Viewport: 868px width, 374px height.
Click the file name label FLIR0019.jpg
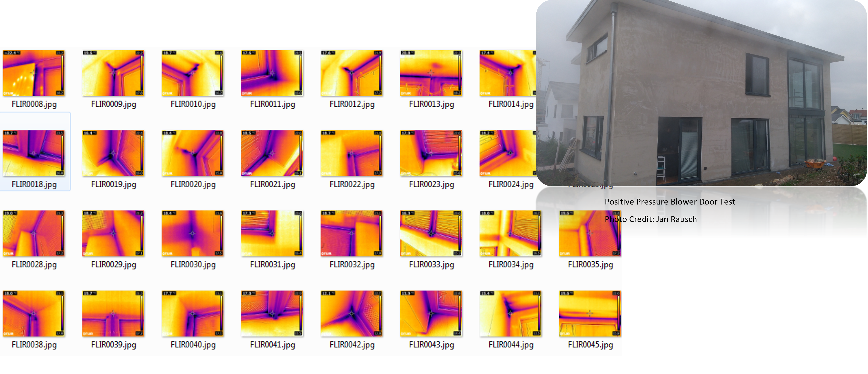114,185
